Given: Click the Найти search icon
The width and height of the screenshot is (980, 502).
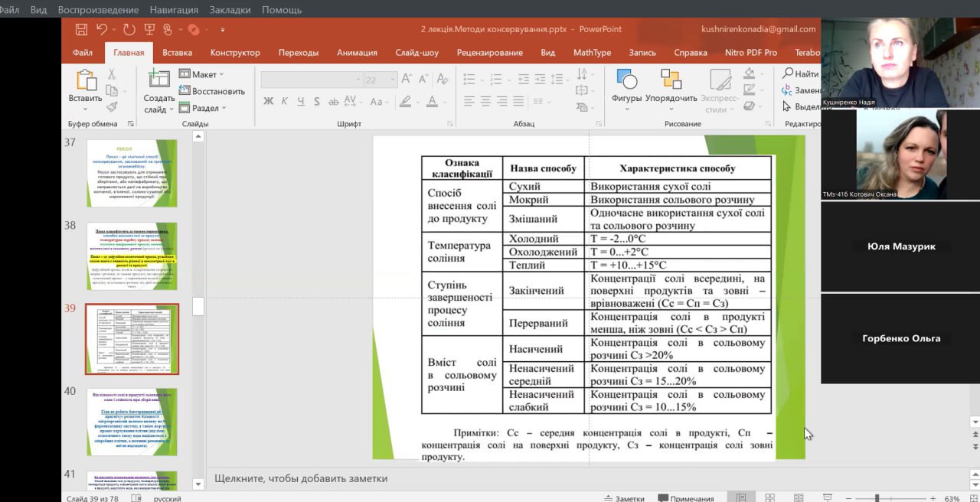Looking at the screenshot, I should click(x=801, y=73).
